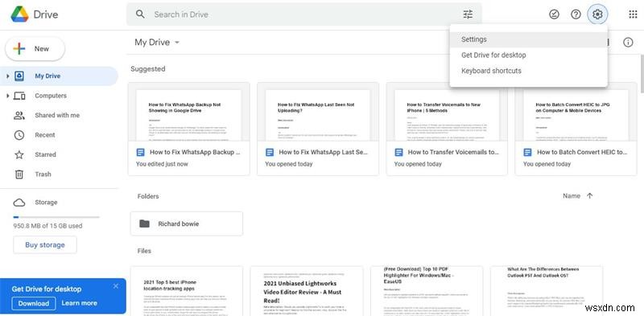Click Docs icon of Transfer Voicemails file

click(398, 152)
